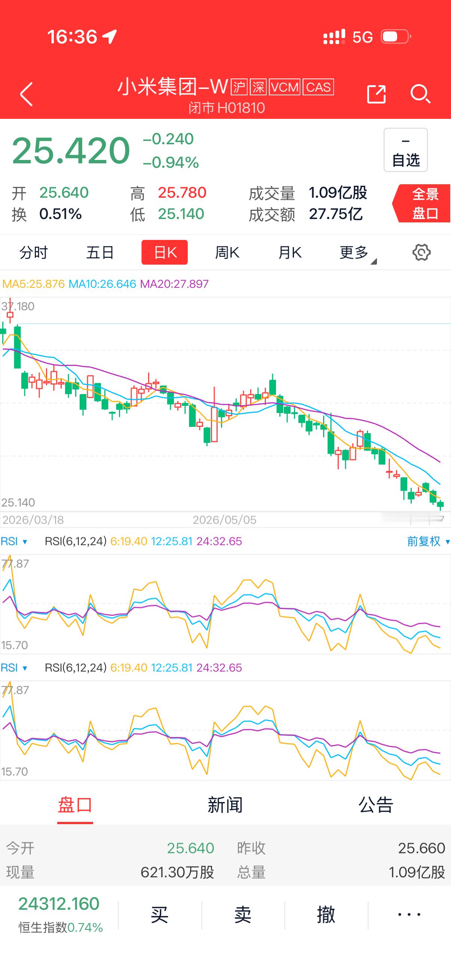Open the share icon in header
The image size is (451, 980).
pyautogui.click(x=377, y=94)
